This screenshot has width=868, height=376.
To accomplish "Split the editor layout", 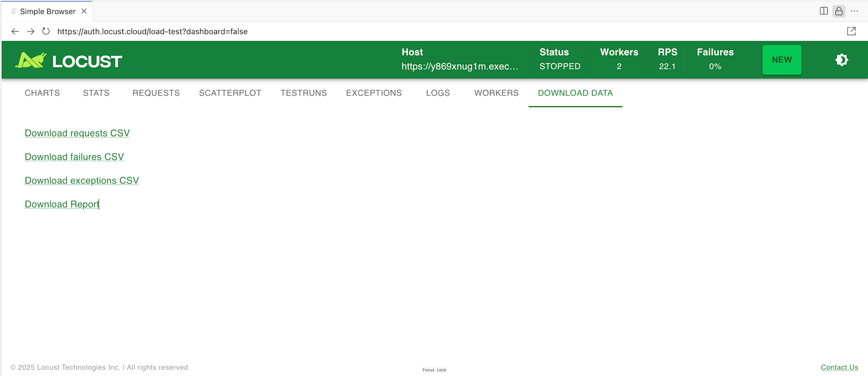I will click(x=824, y=11).
